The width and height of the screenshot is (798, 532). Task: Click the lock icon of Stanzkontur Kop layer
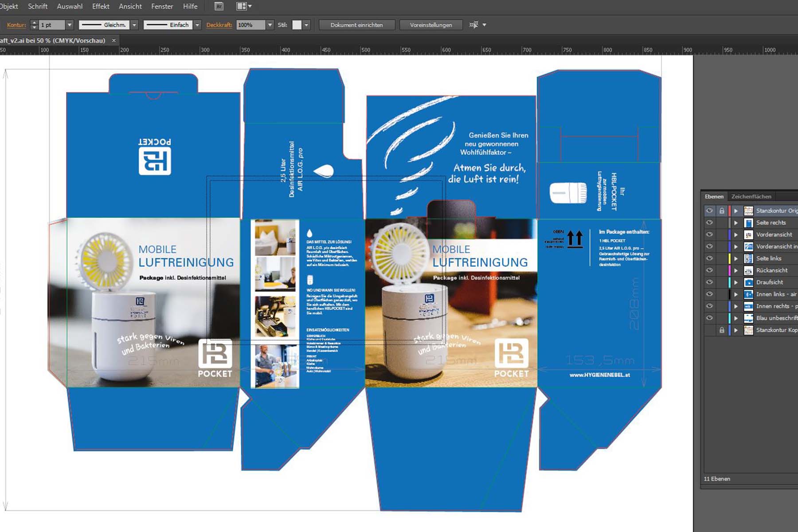722,330
